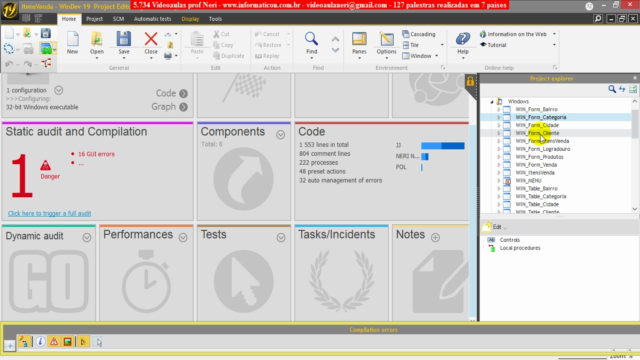Select Cascading window arrangement
The width and height of the screenshot is (640, 360).
click(419, 34)
